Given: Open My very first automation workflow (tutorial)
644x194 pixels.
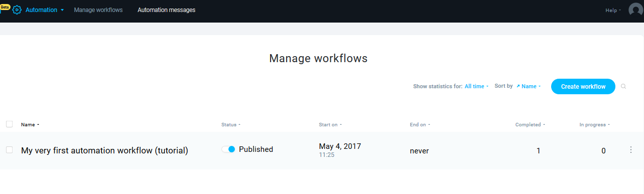Looking at the screenshot, I should click(x=104, y=150).
